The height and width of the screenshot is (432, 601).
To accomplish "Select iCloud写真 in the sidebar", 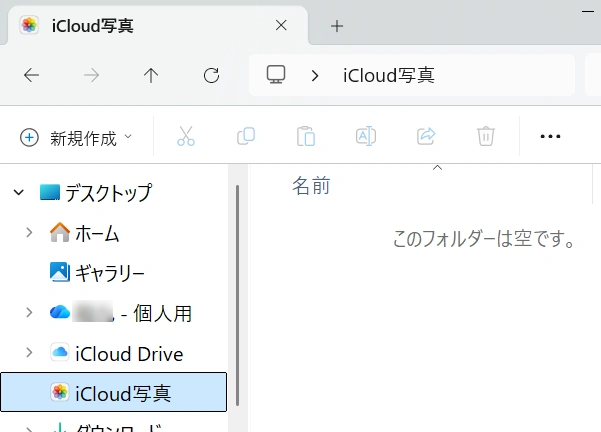I will (x=122, y=393).
